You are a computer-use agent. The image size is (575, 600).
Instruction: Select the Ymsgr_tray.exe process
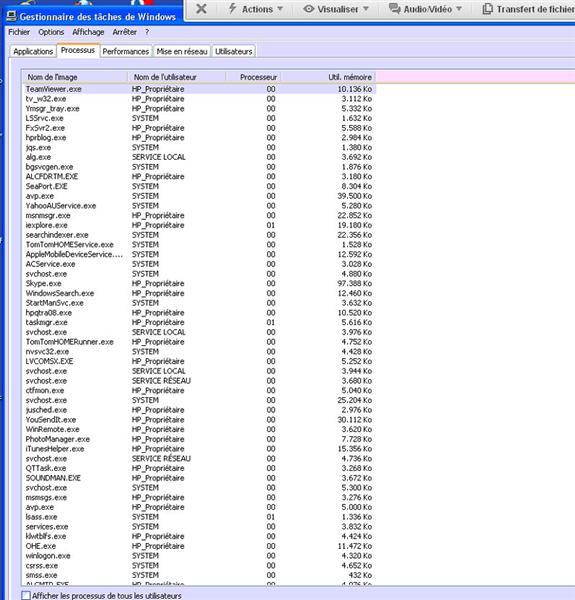click(199, 109)
